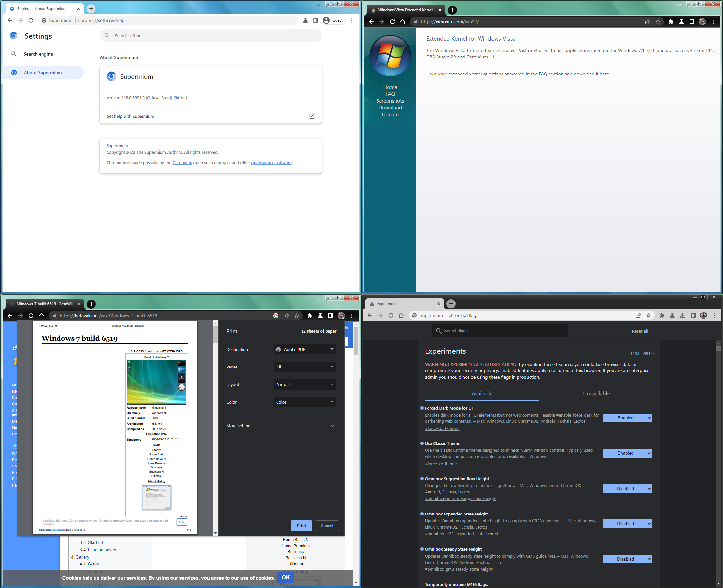Open Forced Dark Mode for UI dropdown
Image resolution: width=723 pixels, height=588 pixels.
click(x=628, y=418)
